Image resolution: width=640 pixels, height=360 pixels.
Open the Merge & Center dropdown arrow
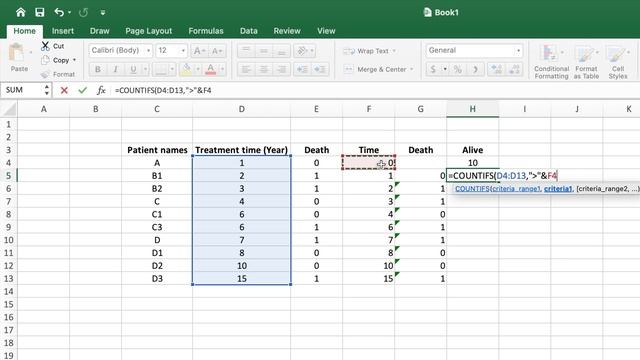411,69
